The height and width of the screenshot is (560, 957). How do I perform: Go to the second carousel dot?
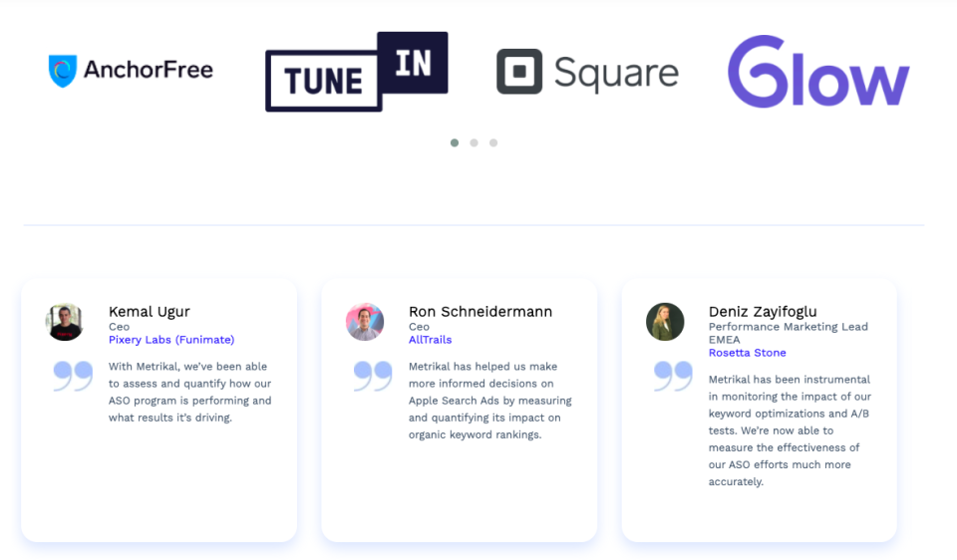pos(474,142)
